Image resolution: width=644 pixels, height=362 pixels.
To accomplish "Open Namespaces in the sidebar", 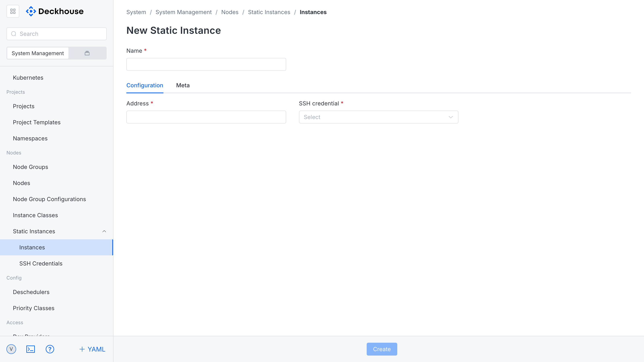I will tap(57, 138).
